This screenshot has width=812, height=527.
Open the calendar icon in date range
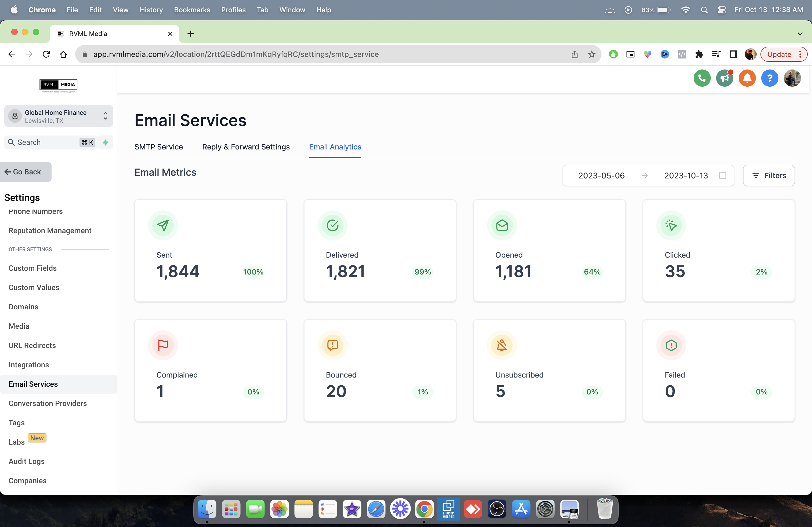tap(722, 175)
